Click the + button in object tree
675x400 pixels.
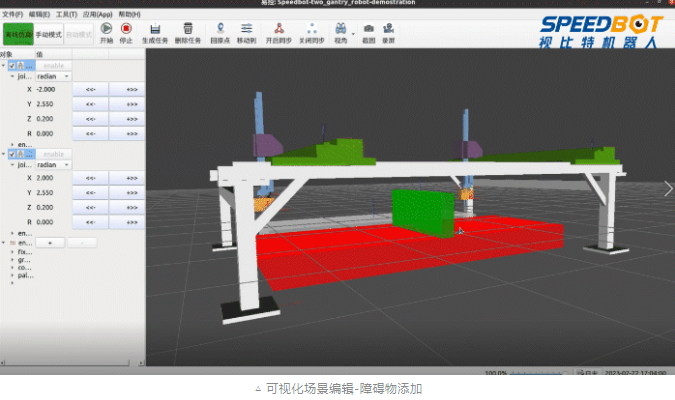click(50, 243)
